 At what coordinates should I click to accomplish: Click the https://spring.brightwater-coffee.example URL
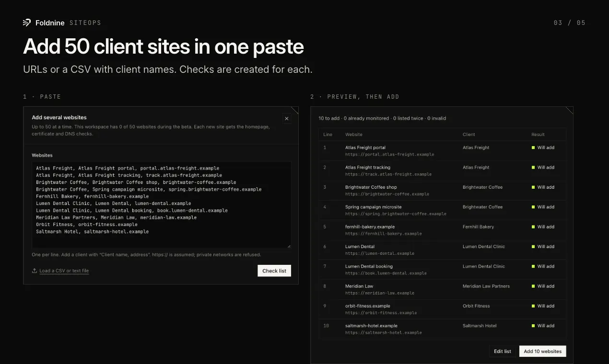[396, 214]
